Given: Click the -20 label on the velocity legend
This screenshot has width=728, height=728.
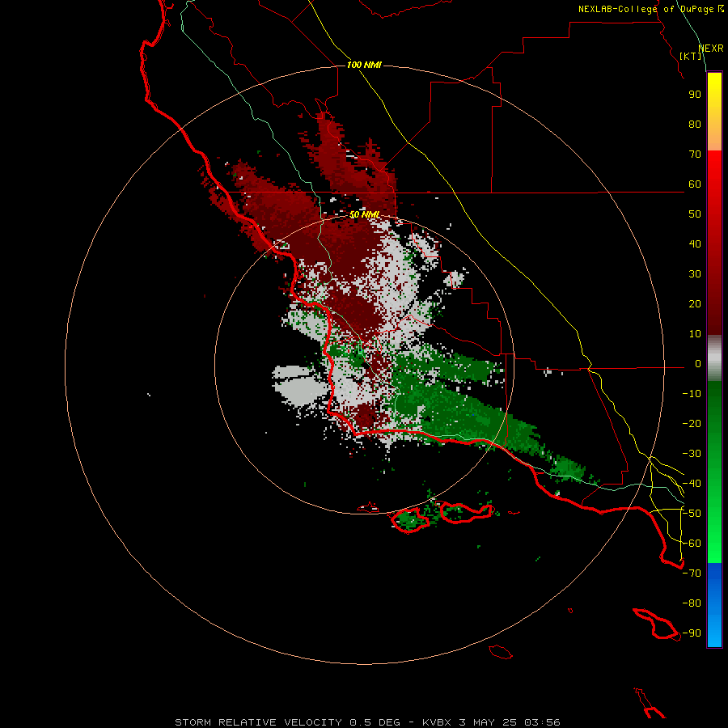Looking at the screenshot, I should [x=692, y=424].
